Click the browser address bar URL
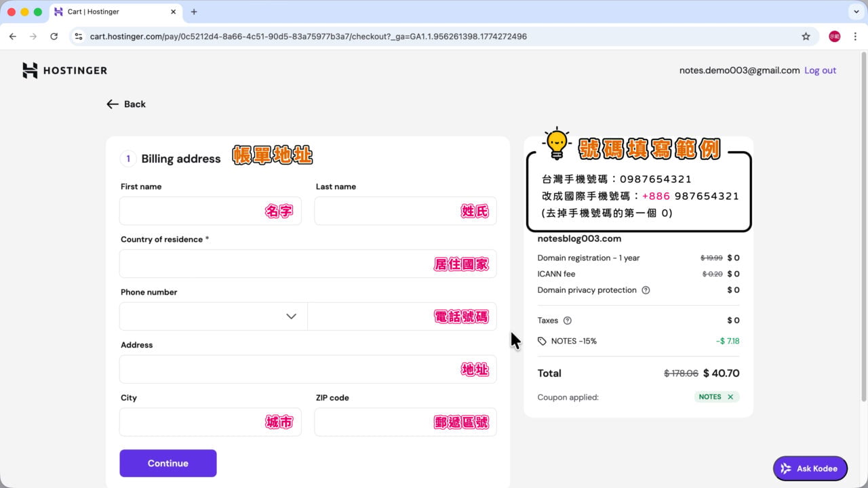868x488 pixels. pyautogui.click(x=309, y=37)
